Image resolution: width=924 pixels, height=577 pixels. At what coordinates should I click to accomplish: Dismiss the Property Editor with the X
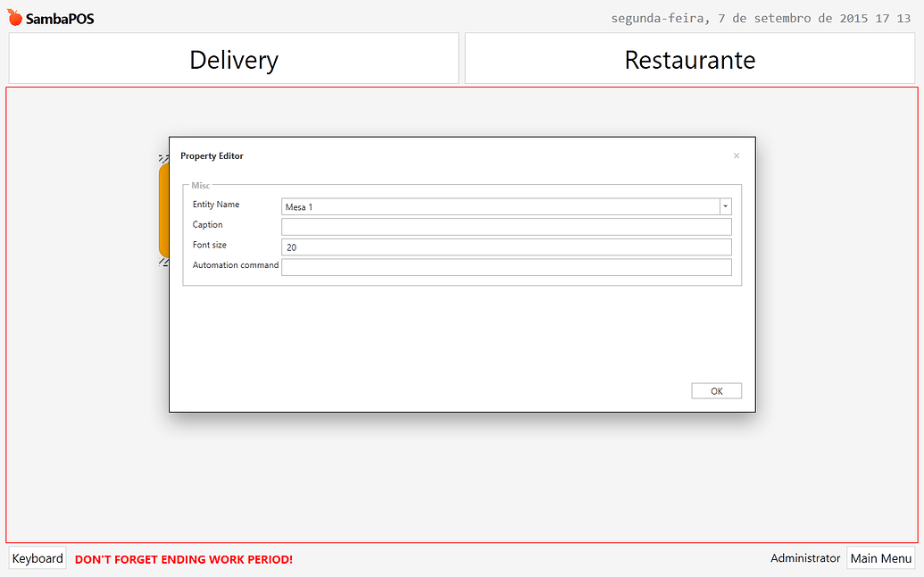736,155
